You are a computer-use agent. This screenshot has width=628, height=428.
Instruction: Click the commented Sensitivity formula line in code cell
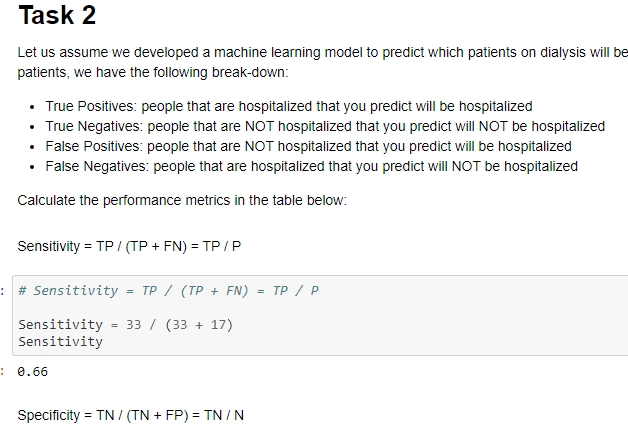click(x=169, y=291)
